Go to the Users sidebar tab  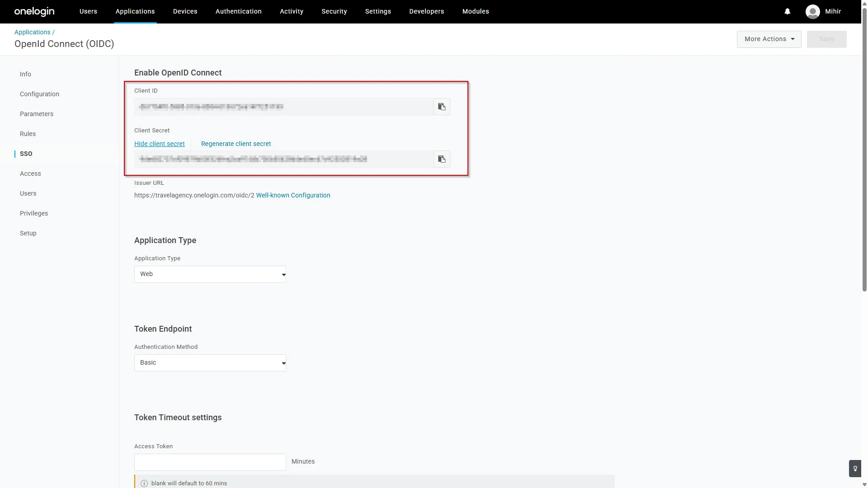(x=28, y=193)
